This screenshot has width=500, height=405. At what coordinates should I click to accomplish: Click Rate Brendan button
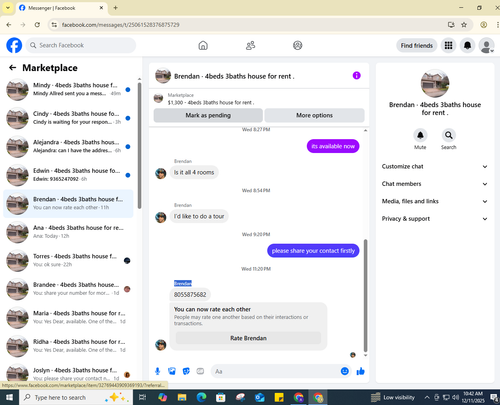click(x=248, y=338)
